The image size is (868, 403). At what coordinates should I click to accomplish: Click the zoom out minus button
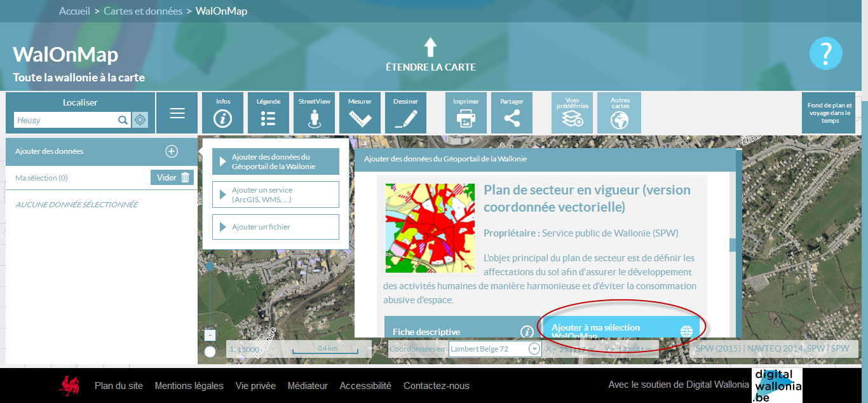pyautogui.click(x=210, y=335)
